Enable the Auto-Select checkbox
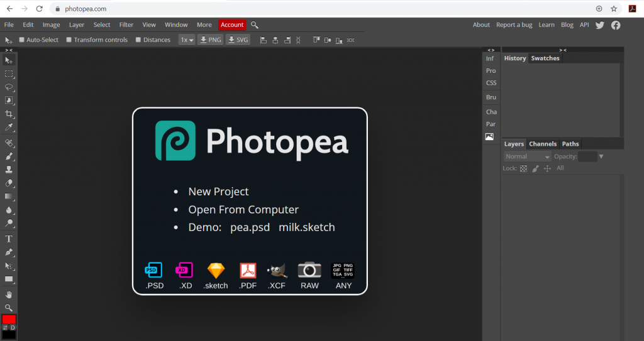644x341 pixels. (x=22, y=40)
